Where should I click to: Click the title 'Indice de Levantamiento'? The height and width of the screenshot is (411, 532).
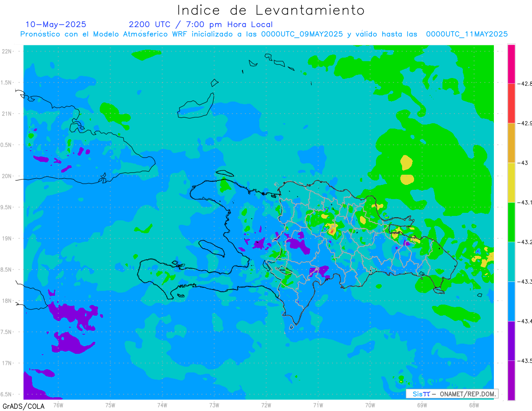click(271, 10)
